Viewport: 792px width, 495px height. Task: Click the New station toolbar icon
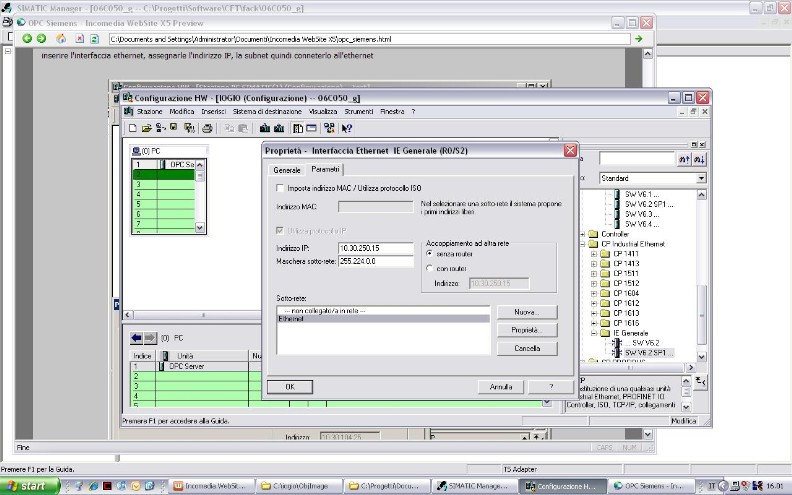click(133, 128)
